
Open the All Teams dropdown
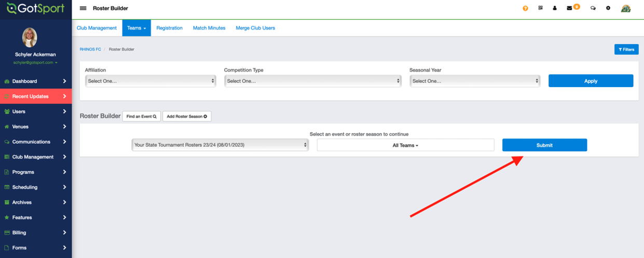click(405, 145)
